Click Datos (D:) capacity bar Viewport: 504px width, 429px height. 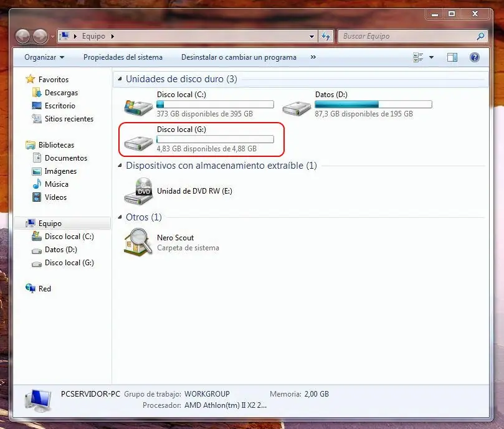[x=373, y=105]
